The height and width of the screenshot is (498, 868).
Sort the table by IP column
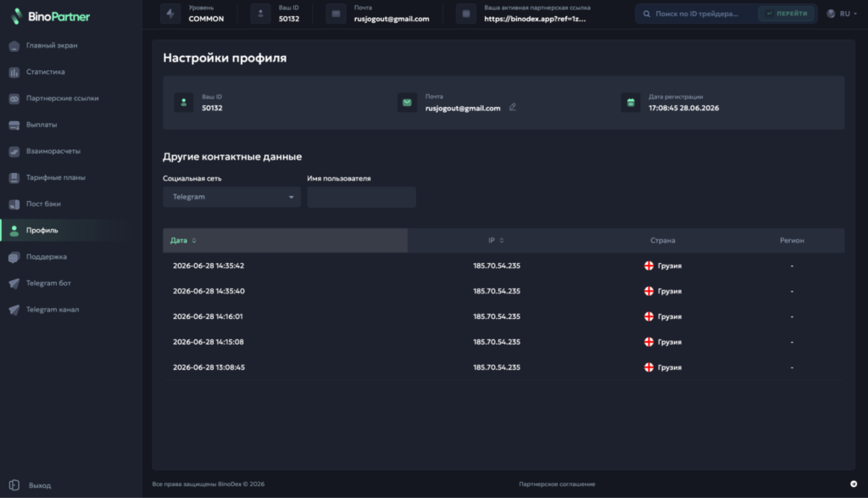pyautogui.click(x=496, y=240)
